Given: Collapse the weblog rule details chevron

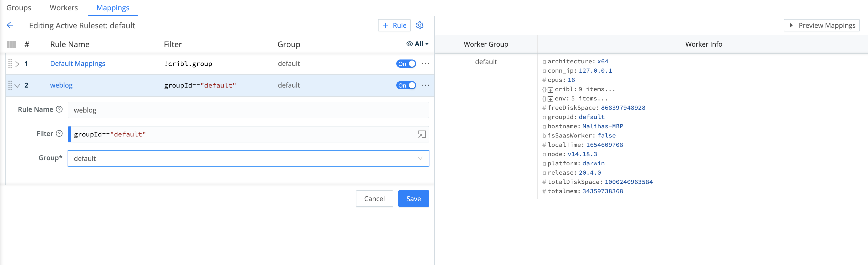Looking at the screenshot, I should (17, 85).
